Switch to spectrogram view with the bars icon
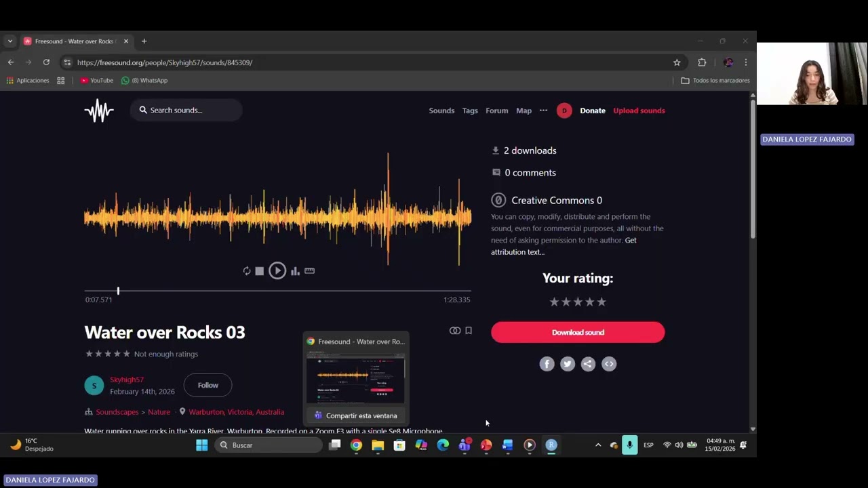The width and height of the screenshot is (868, 488). [x=295, y=271]
